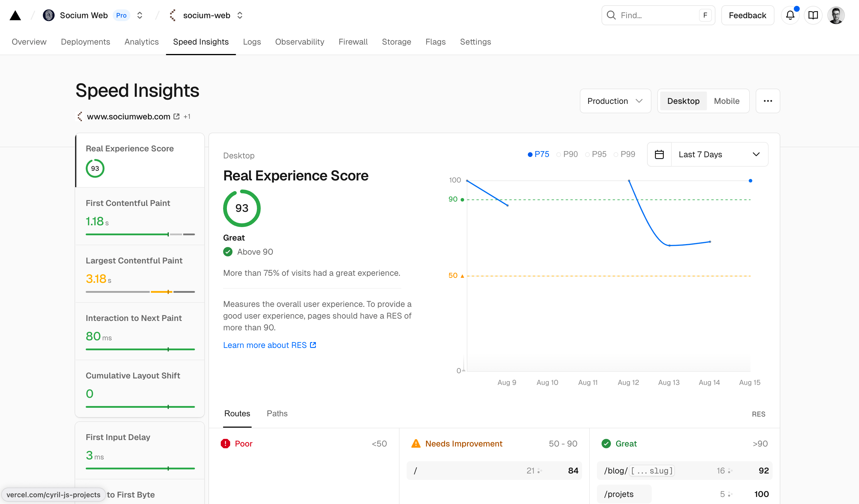The height and width of the screenshot is (504, 859).
Task: Open the Analytics tab
Action: click(142, 42)
